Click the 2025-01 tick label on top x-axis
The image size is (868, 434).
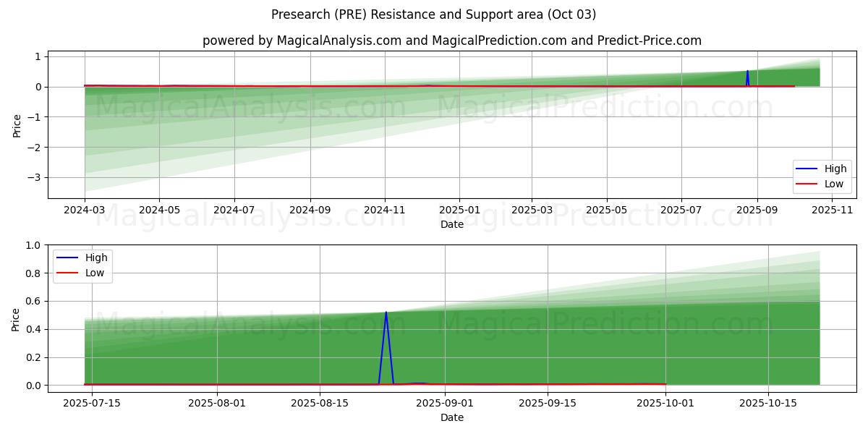(x=459, y=210)
